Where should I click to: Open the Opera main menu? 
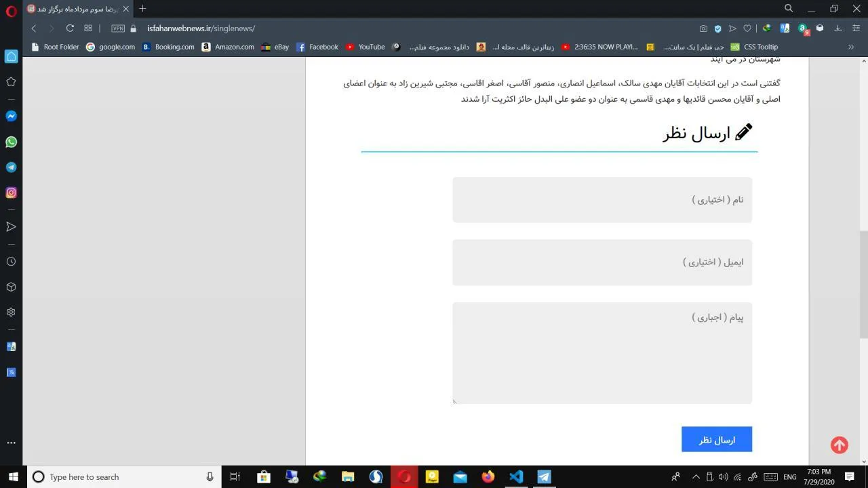11,9
